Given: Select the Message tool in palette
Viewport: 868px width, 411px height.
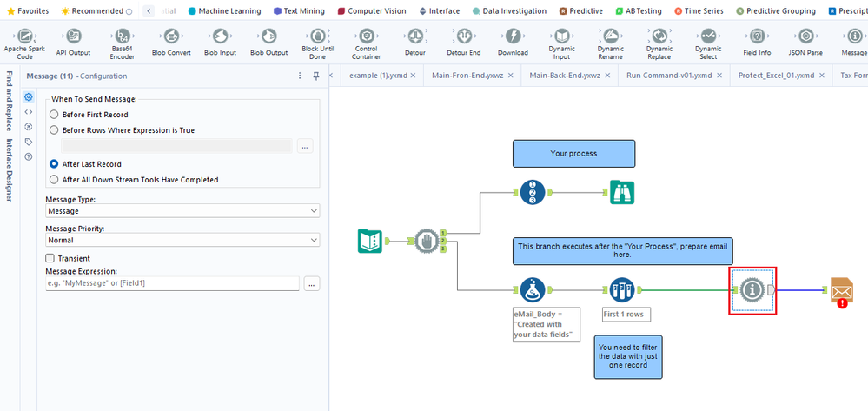Looking at the screenshot, I should 853,43.
